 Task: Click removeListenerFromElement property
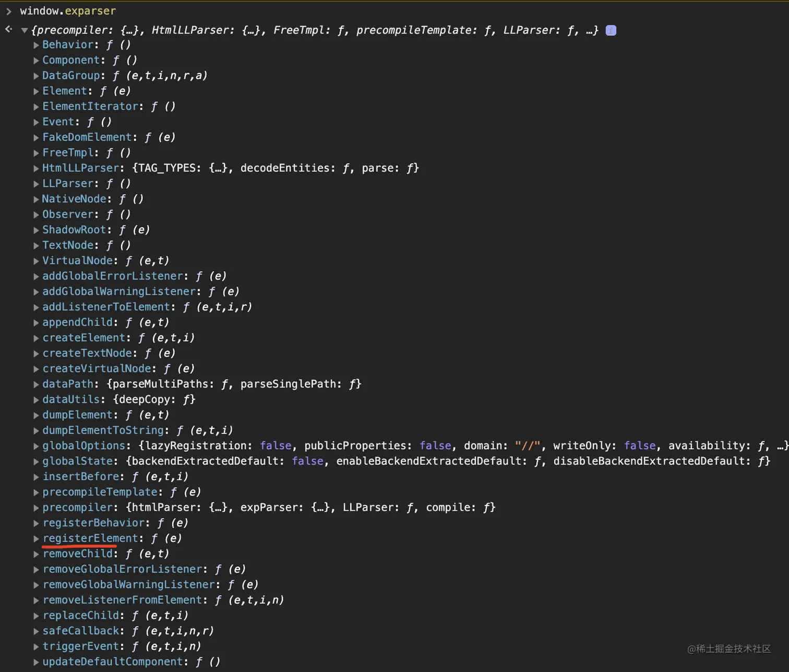122,600
